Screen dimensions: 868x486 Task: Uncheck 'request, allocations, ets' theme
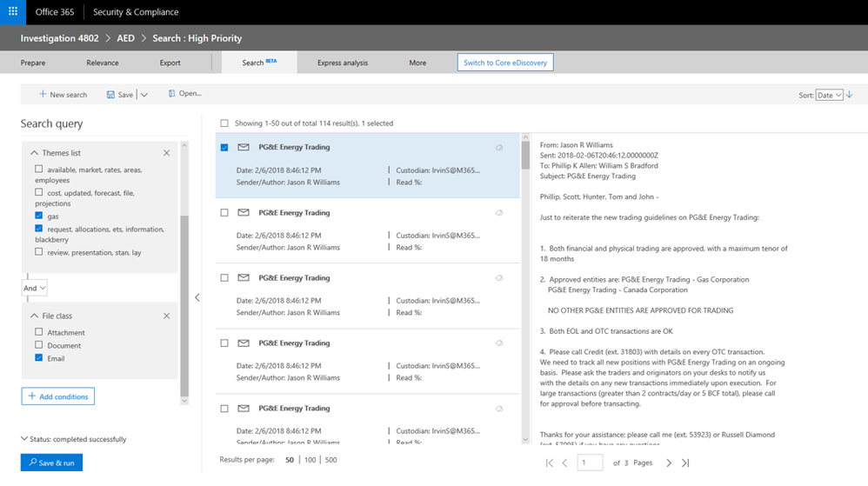39,228
